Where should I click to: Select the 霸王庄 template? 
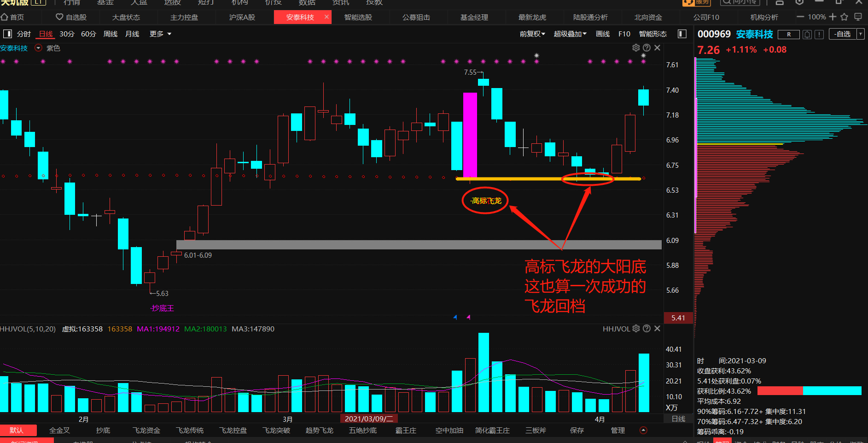click(x=406, y=430)
